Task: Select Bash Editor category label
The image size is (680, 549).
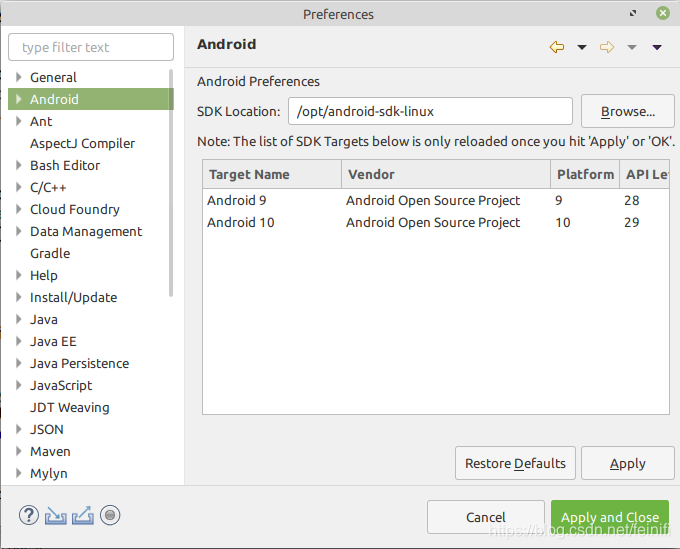Action: (65, 165)
